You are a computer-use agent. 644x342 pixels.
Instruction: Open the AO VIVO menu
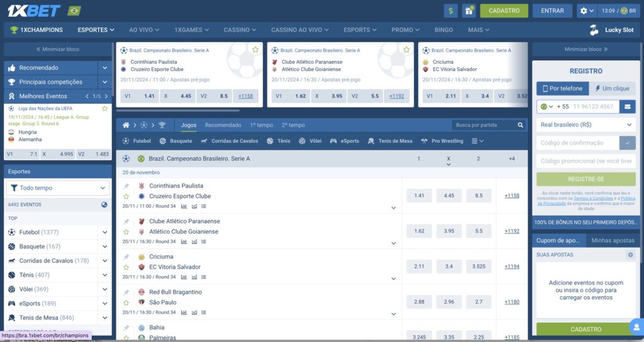click(144, 30)
